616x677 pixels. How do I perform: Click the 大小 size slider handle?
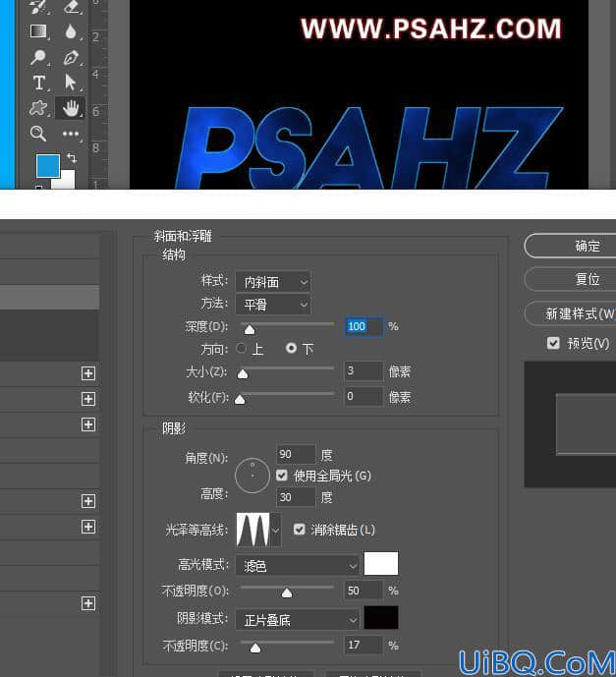[243, 374]
